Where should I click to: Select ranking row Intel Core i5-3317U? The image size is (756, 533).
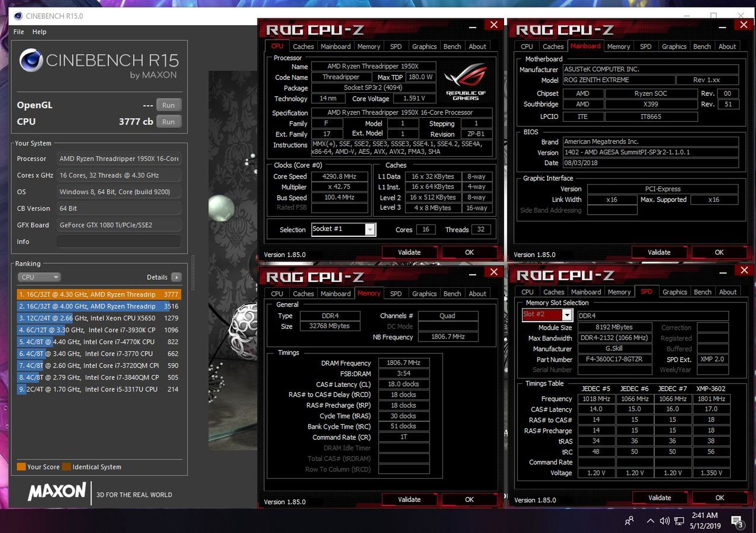pos(99,389)
